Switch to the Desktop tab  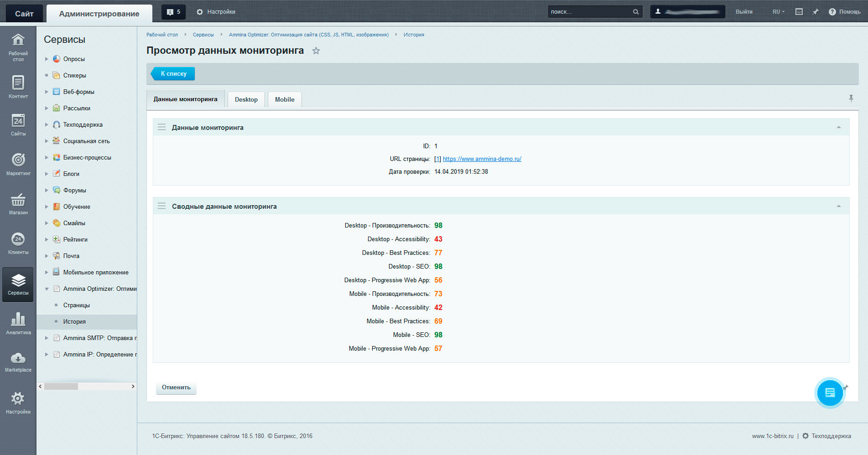click(x=246, y=100)
